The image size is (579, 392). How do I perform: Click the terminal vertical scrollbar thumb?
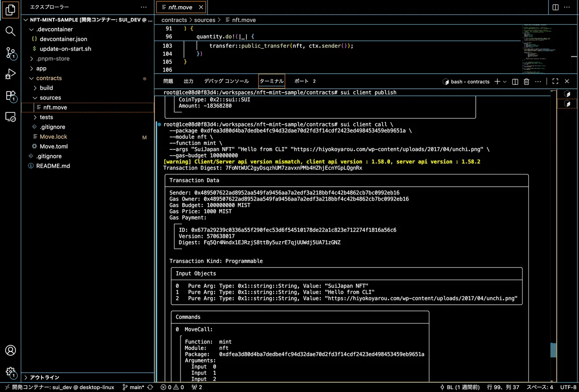553,350
